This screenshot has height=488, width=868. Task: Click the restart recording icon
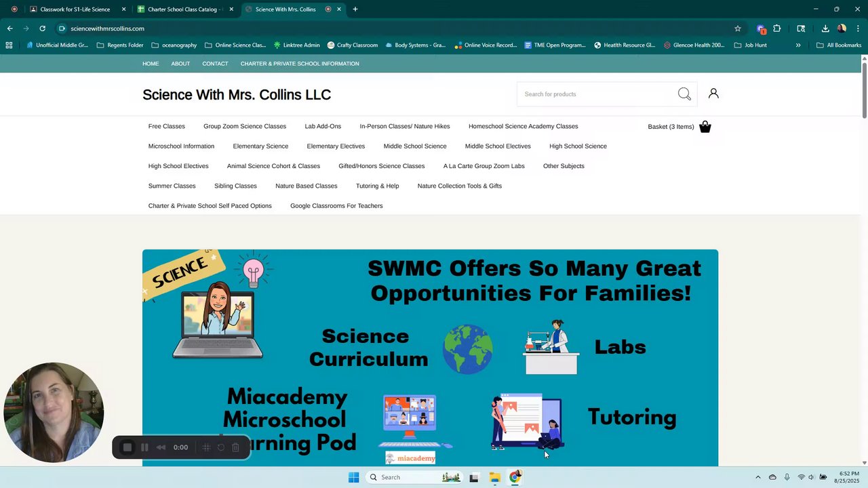click(x=221, y=447)
